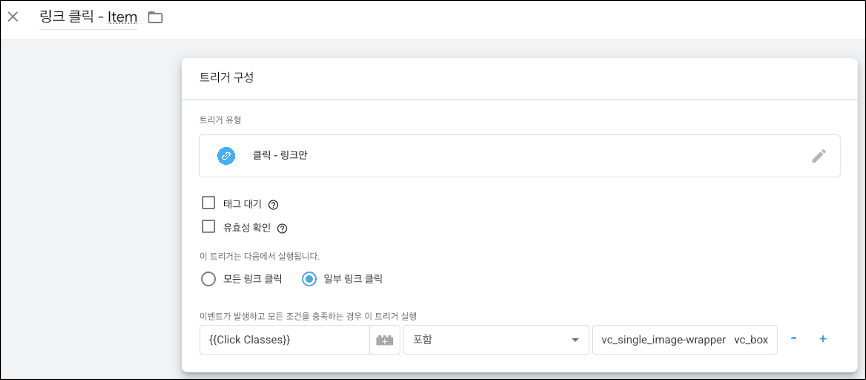Add condition with plus icon

[x=823, y=339]
